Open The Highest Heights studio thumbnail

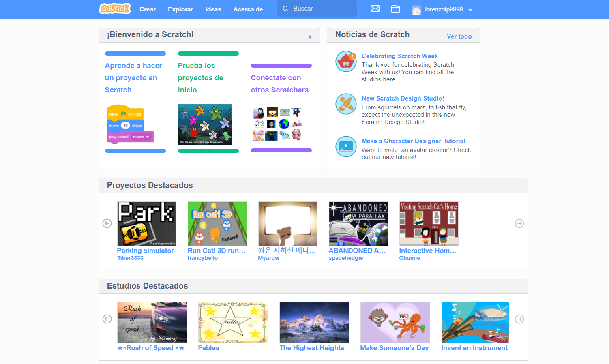click(314, 323)
